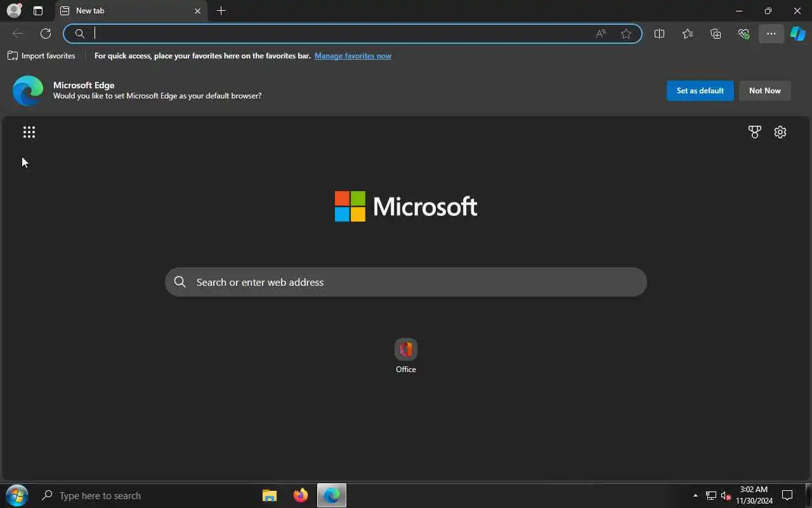Screen dimensions: 812x508
Task: Click the browser back arrow
Action: (18, 34)
